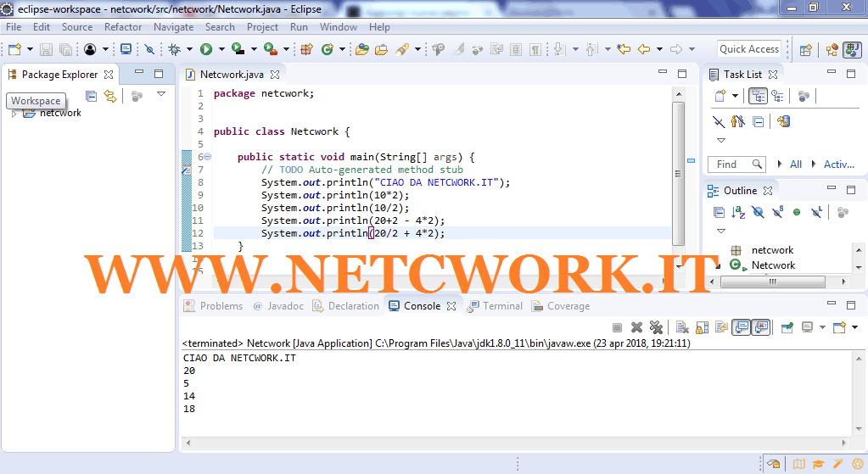The image size is (868, 474).
Task: Click Collapse All icon in Task List
Action: [759, 121]
